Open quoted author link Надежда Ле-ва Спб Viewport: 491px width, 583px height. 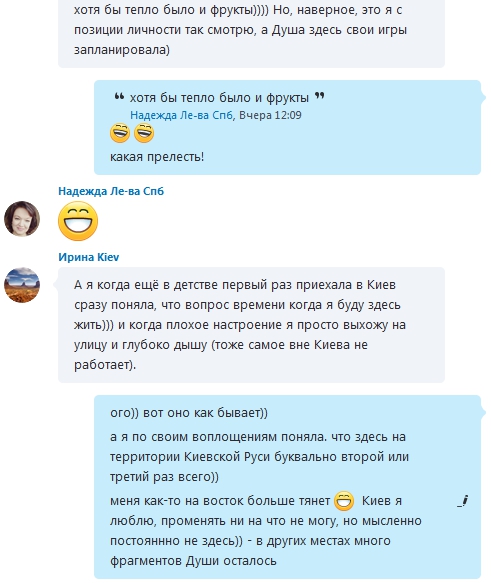click(181, 115)
